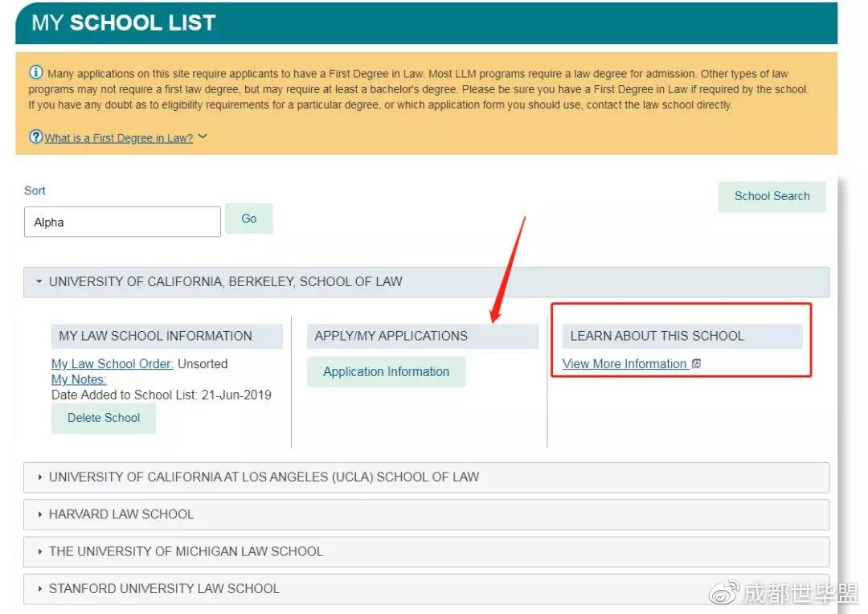868x614 pixels.
Task: Click the Sort label text
Action: pos(35,190)
